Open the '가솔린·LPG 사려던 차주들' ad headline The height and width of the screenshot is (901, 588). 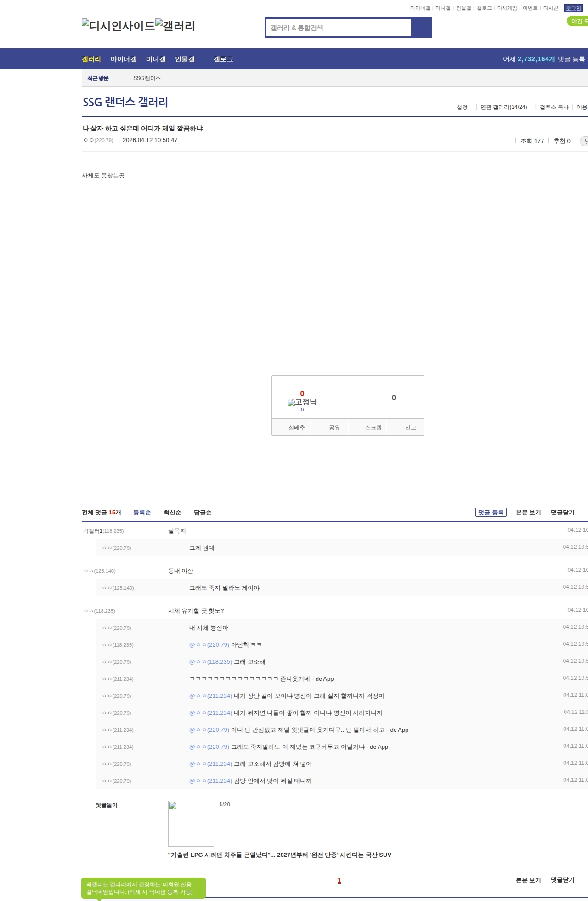(280, 855)
